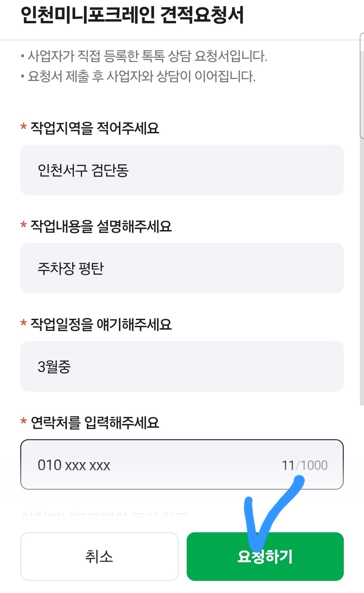
Task: Click the 연락처를 입력해주세요 label
Action: coord(95,423)
